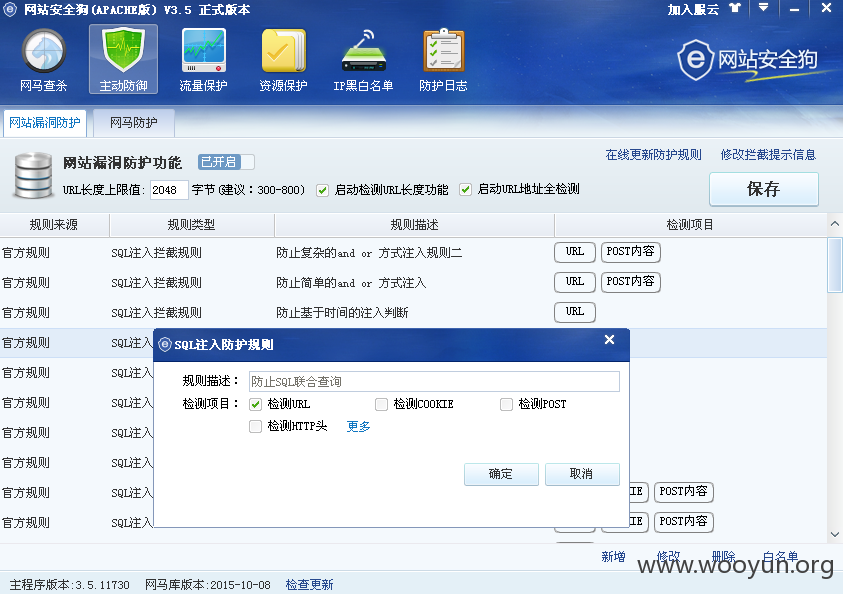The image size is (843, 594).
Task: Click the URL长度上限值 input field
Action: click(169, 190)
